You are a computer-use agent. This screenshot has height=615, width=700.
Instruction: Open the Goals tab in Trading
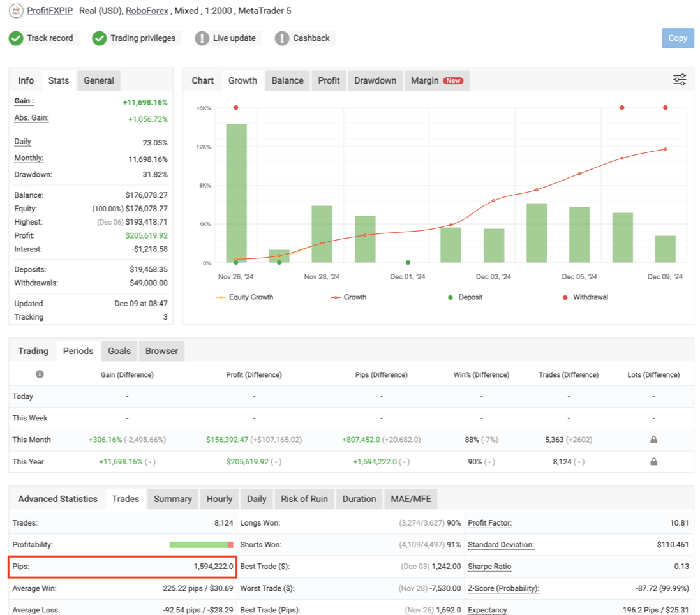[x=119, y=351]
